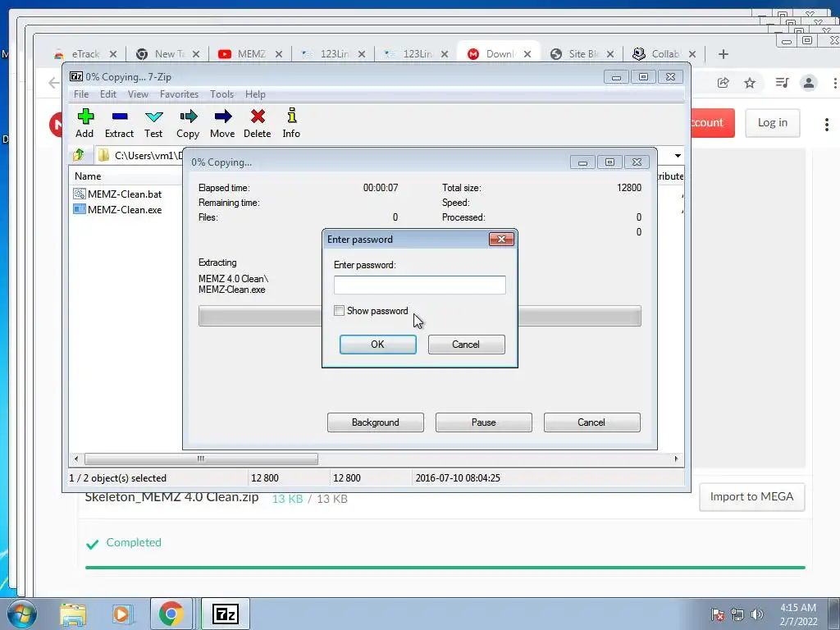Image resolution: width=840 pixels, height=630 pixels.
Task: Click the up-folder icon beside address bar
Action: tap(79, 155)
